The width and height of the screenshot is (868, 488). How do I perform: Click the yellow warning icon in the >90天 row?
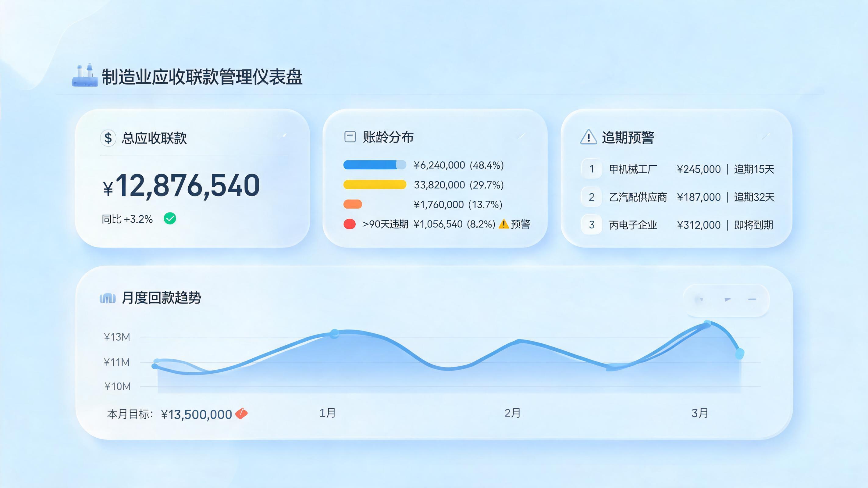click(x=503, y=224)
